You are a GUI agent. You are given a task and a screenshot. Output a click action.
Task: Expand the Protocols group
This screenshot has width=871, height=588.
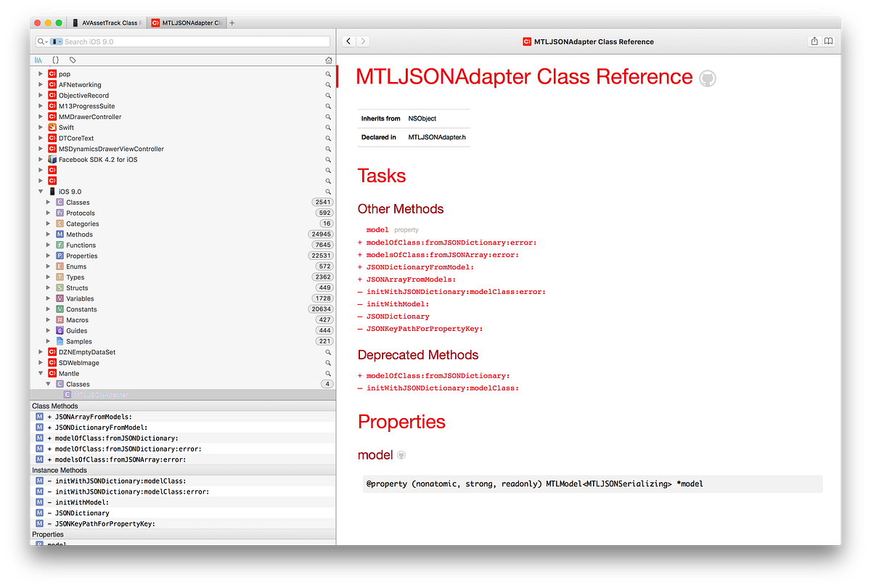click(49, 213)
